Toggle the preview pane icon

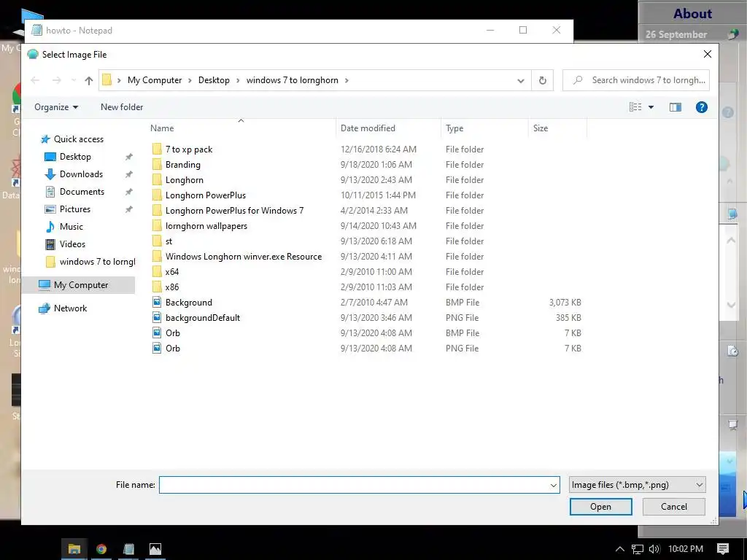[675, 107]
